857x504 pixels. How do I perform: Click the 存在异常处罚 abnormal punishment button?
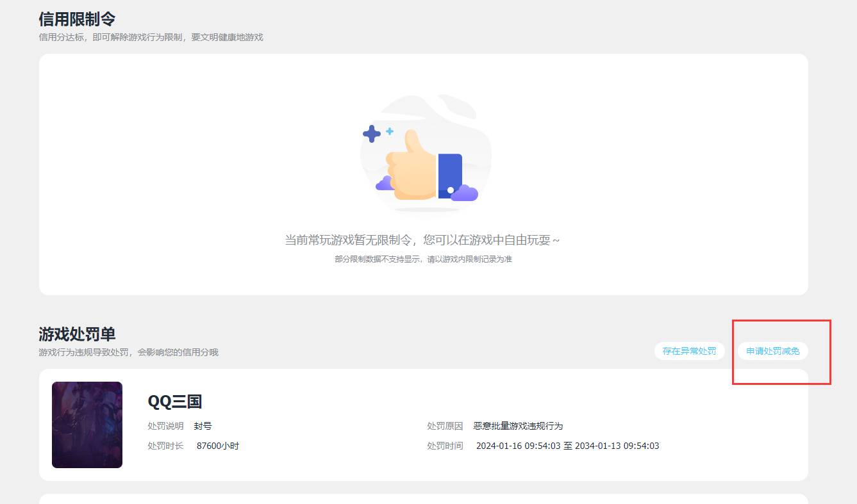[x=688, y=351]
